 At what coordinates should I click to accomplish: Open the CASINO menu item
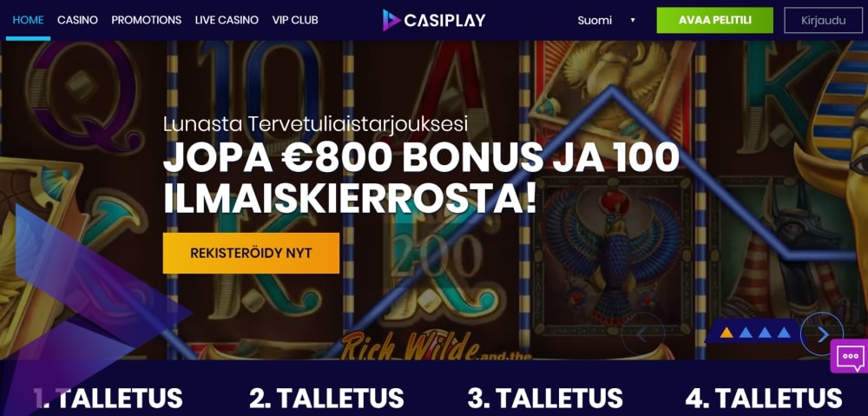coord(77,20)
